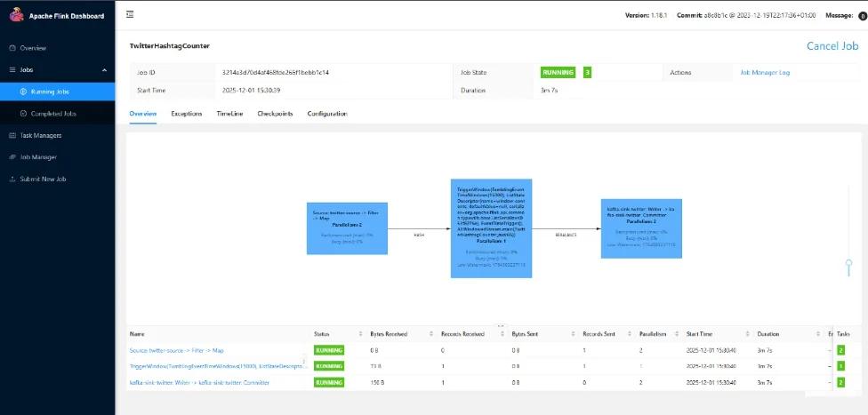The image size is (868, 415).
Task: Click the RUNNING job state badge
Action: point(558,73)
